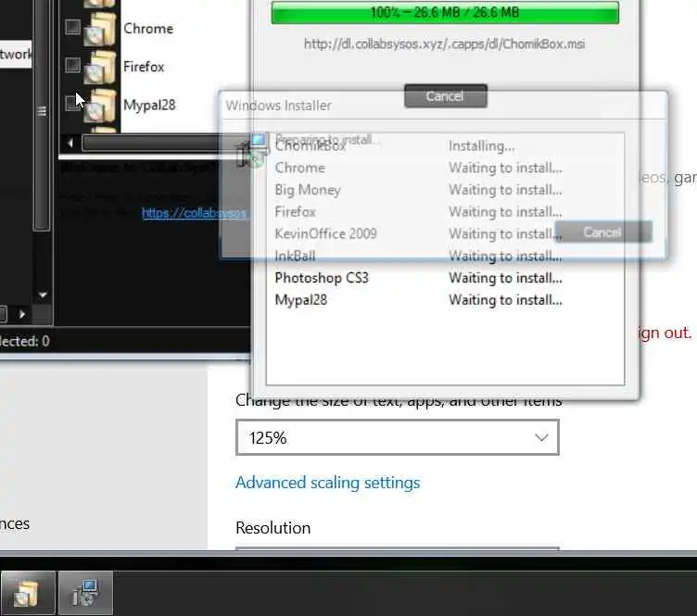Click the right arrow at bottom-left scrollbar

22,314
